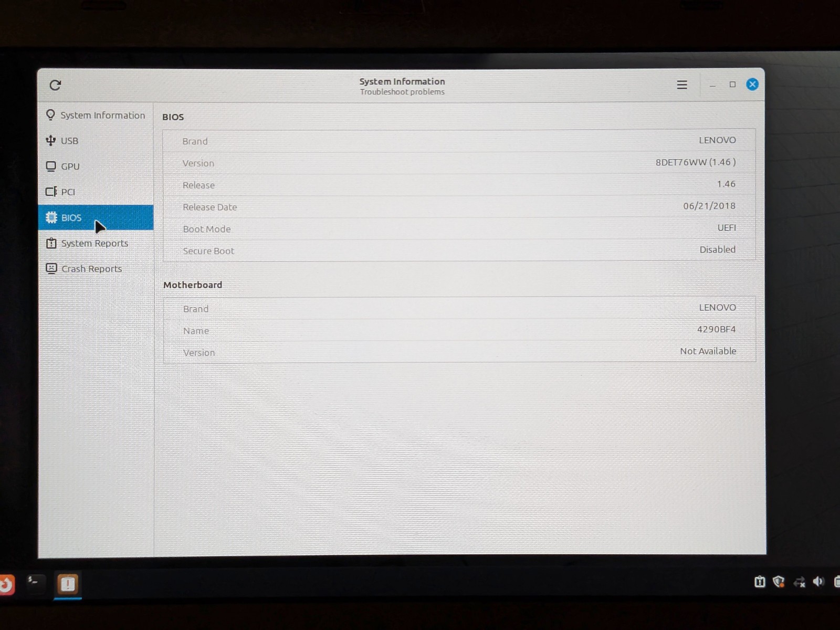This screenshot has height=630, width=840.
Task: Show Crash Reports
Action: pos(96,268)
